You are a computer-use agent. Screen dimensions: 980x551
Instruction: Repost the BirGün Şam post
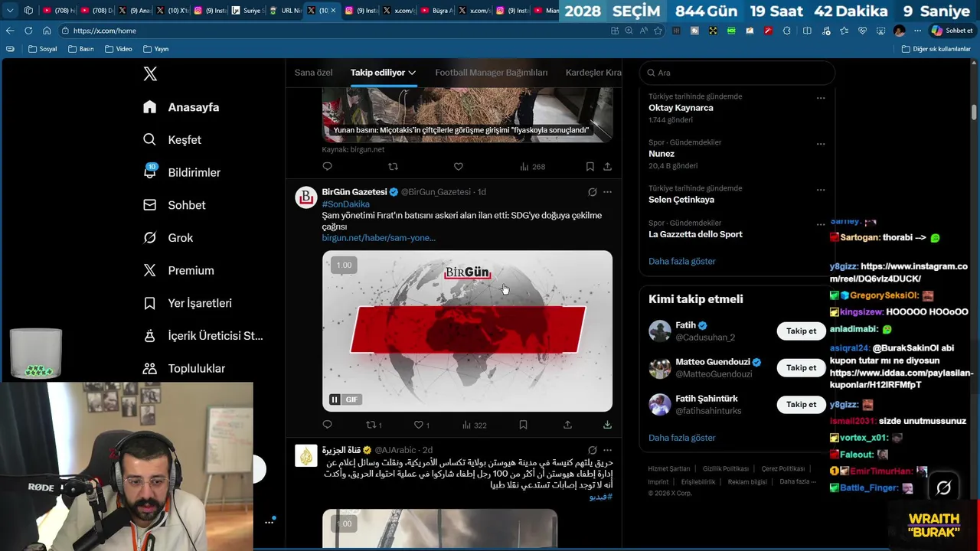[x=374, y=425]
